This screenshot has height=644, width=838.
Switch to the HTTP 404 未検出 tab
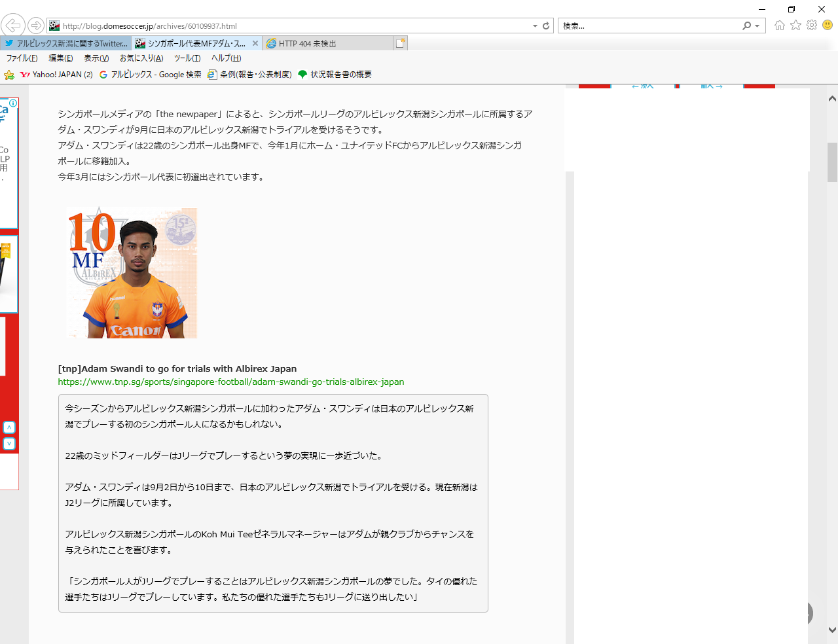click(x=327, y=43)
